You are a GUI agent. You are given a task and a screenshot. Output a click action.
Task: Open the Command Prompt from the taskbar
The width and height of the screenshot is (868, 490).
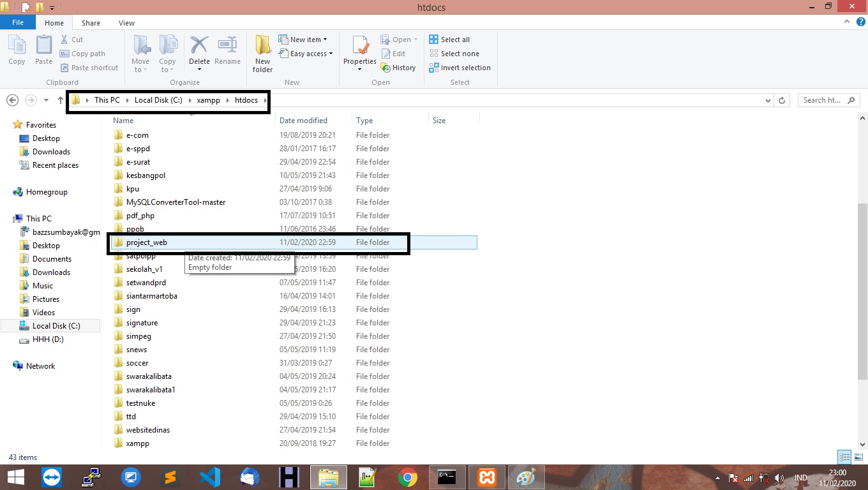pyautogui.click(x=447, y=477)
